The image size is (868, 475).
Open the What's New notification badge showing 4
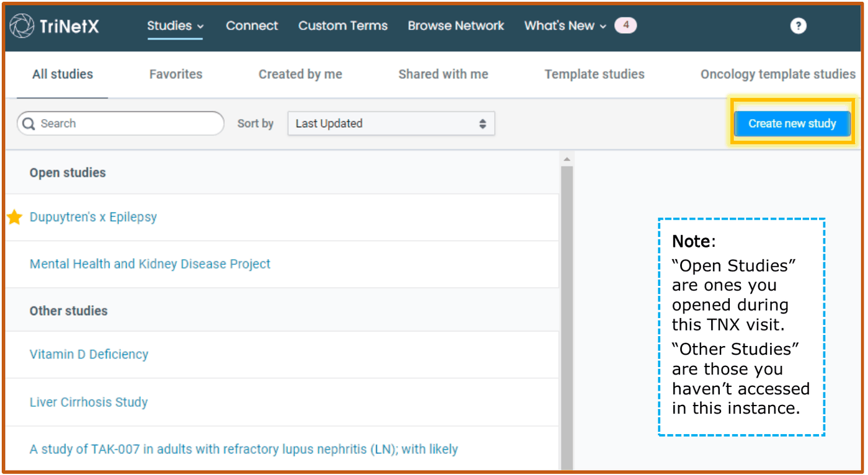tap(625, 25)
